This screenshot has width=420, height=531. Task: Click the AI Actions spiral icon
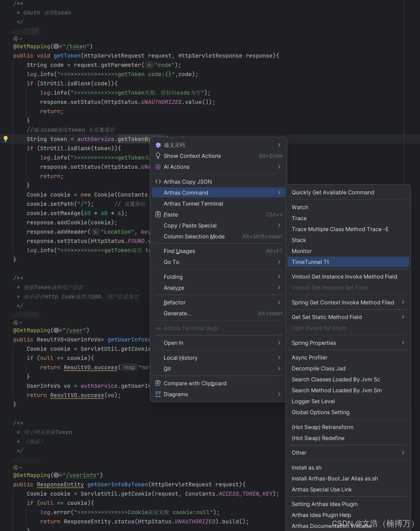click(x=158, y=167)
